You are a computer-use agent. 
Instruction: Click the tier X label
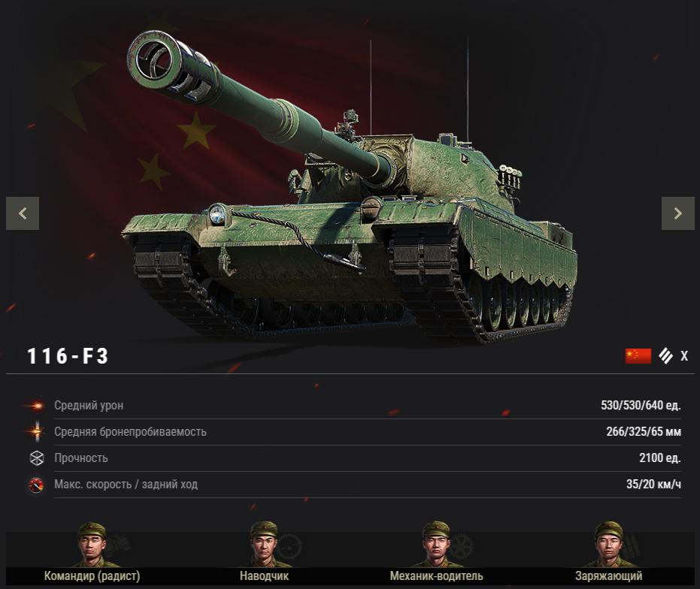[684, 356]
